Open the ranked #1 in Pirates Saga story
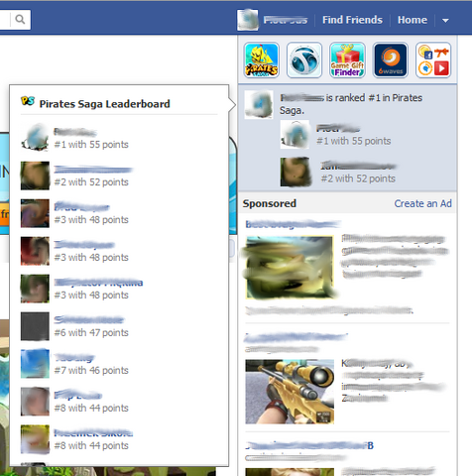Viewport: 472px width, 476px height. [351, 104]
